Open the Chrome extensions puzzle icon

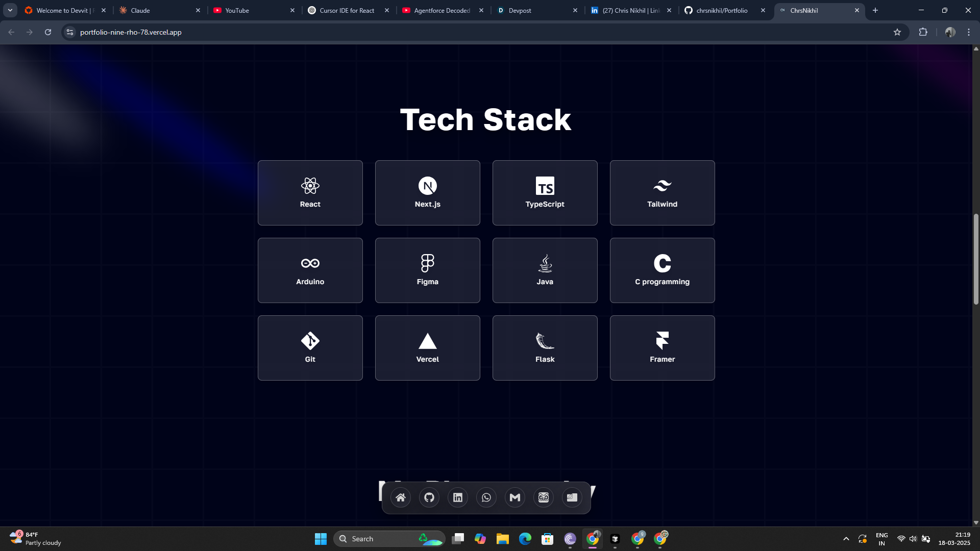[x=923, y=32]
